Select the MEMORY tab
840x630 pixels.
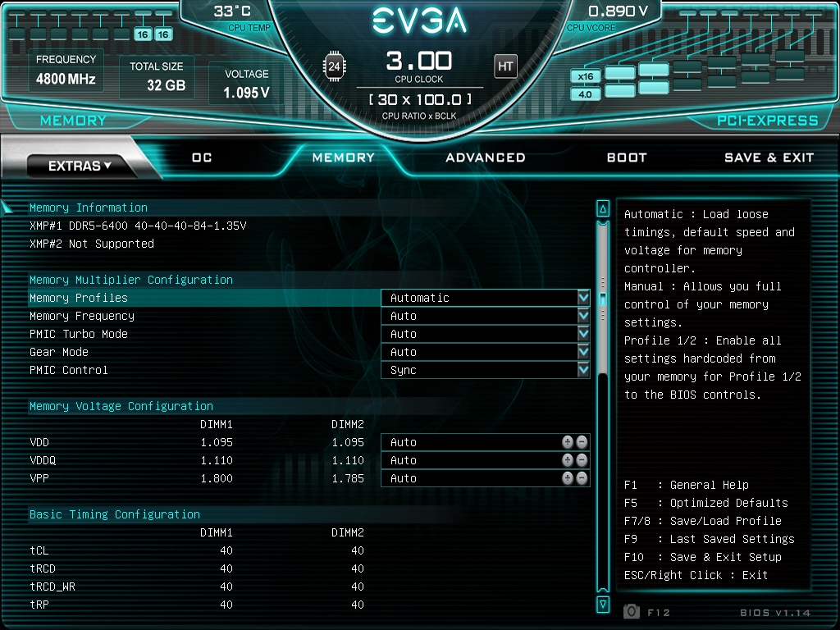point(344,157)
